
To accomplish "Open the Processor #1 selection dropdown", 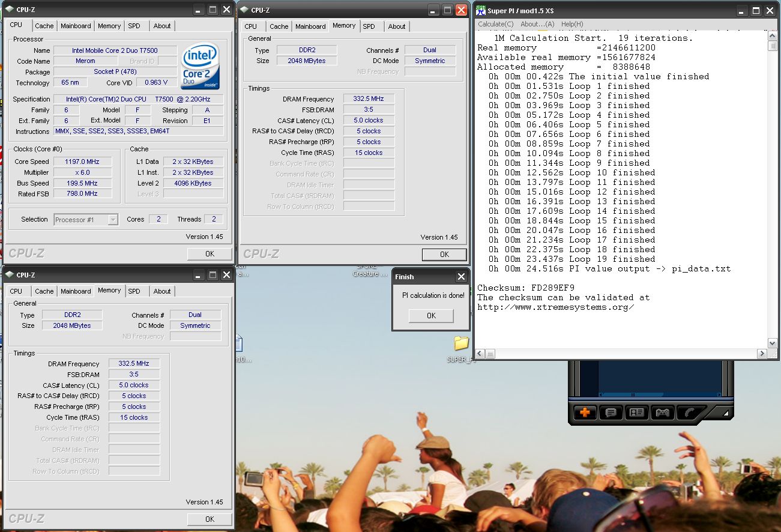I will (113, 220).
